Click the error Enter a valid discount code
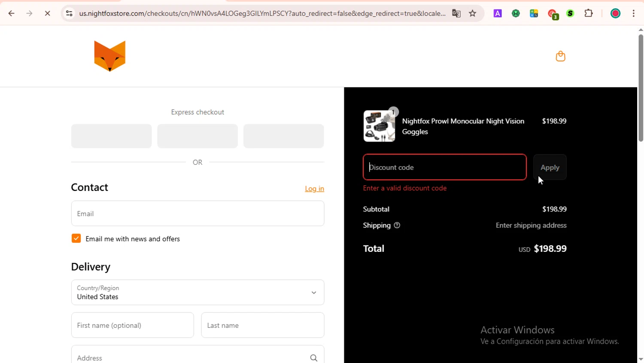The image size is (644, 363). (405, 188)
